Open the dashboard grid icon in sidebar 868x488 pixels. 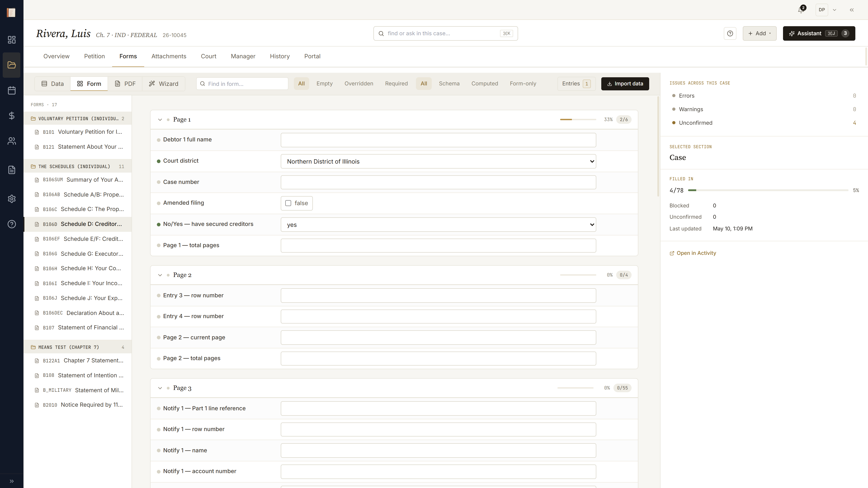pos(12,40)
